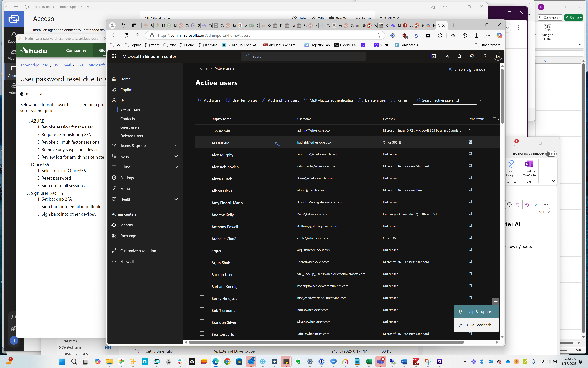Check the Alison Hicks user checkbox
Screen dimensions: 588x368
(202, 190)
